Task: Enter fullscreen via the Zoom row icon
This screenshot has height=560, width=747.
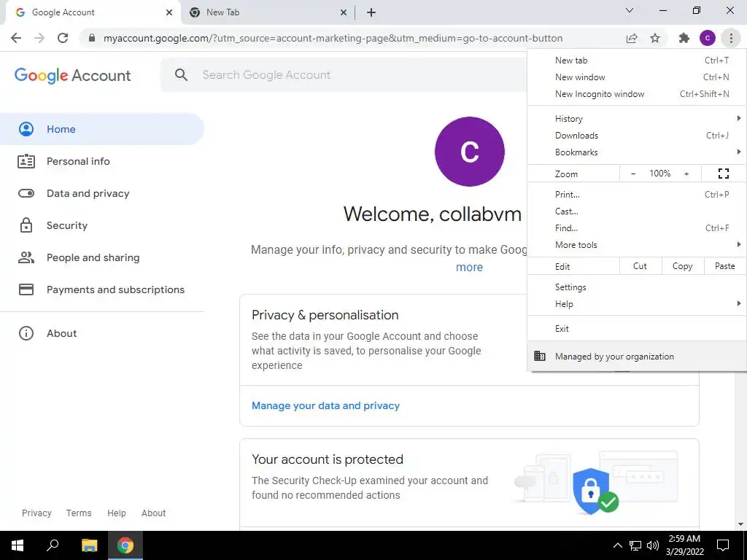Action: click(723, 174)
